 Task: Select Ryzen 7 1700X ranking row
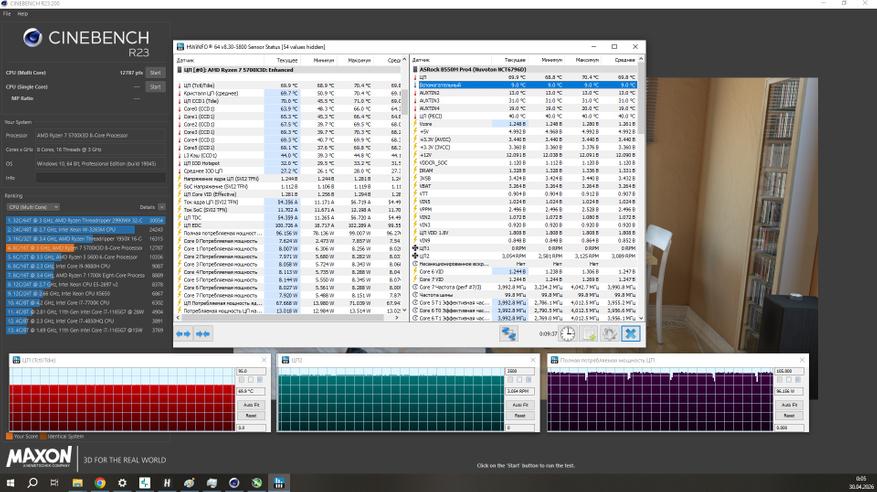(85, 275)
